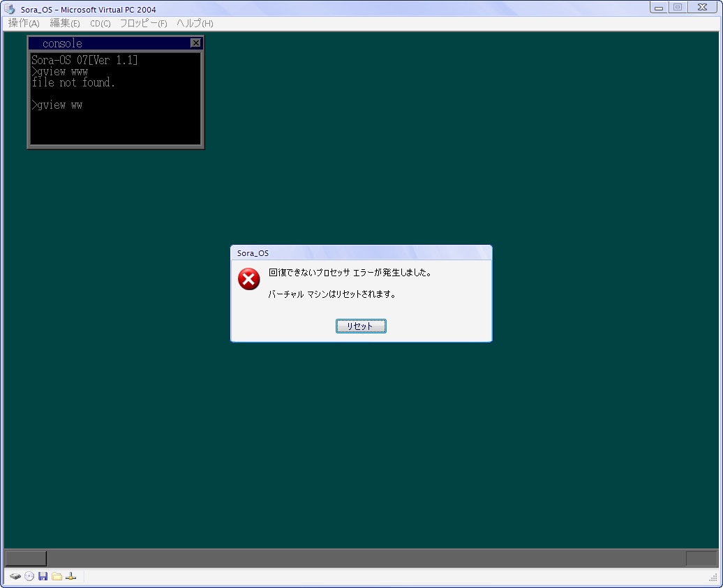Click the '>gview www' console line
The image size is (723, 588).
[x=59, y=71]
